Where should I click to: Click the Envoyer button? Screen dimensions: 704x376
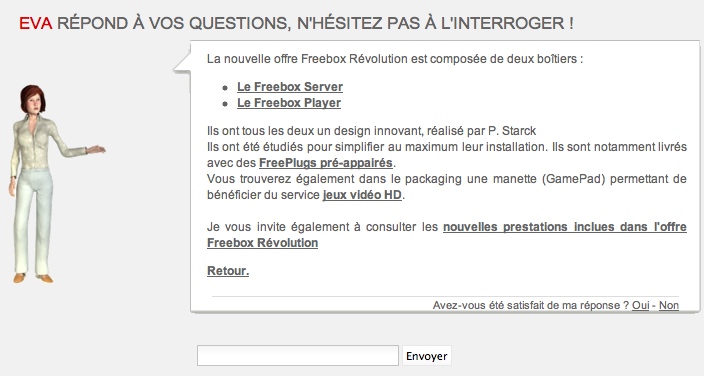427,356
